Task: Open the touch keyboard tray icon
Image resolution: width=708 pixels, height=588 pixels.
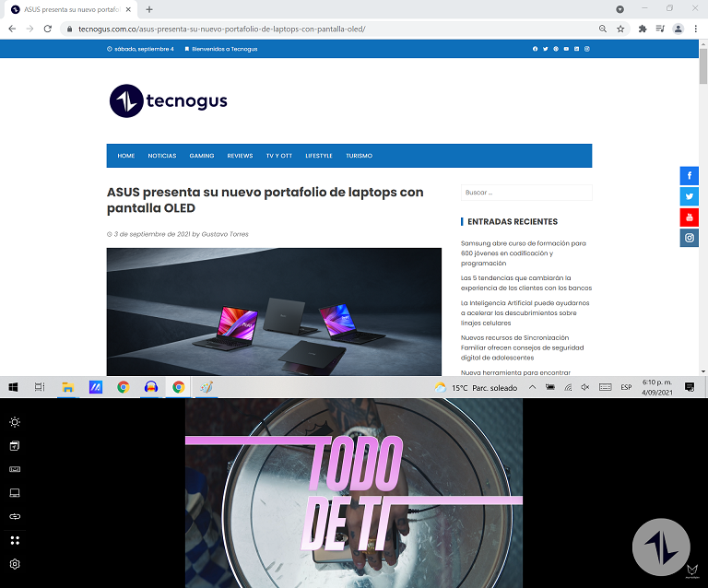Action: (x=605, y=387)
